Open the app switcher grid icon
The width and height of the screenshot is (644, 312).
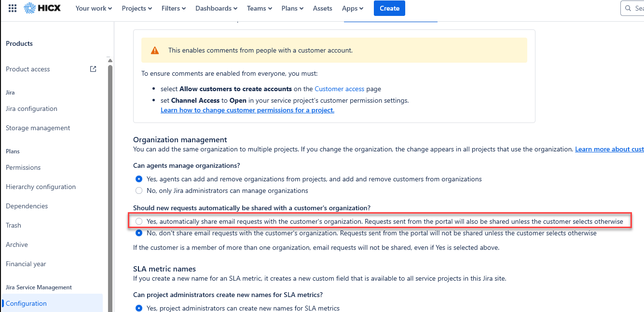pos(13,8)
